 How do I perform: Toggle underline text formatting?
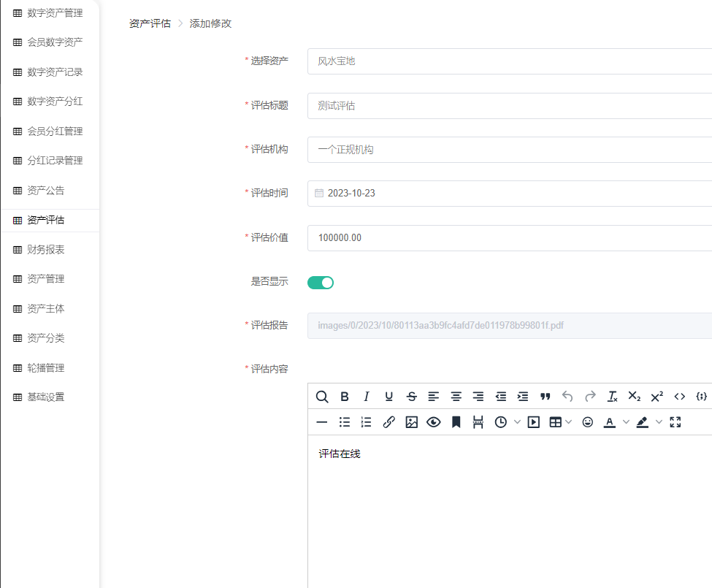click(389, 397)
